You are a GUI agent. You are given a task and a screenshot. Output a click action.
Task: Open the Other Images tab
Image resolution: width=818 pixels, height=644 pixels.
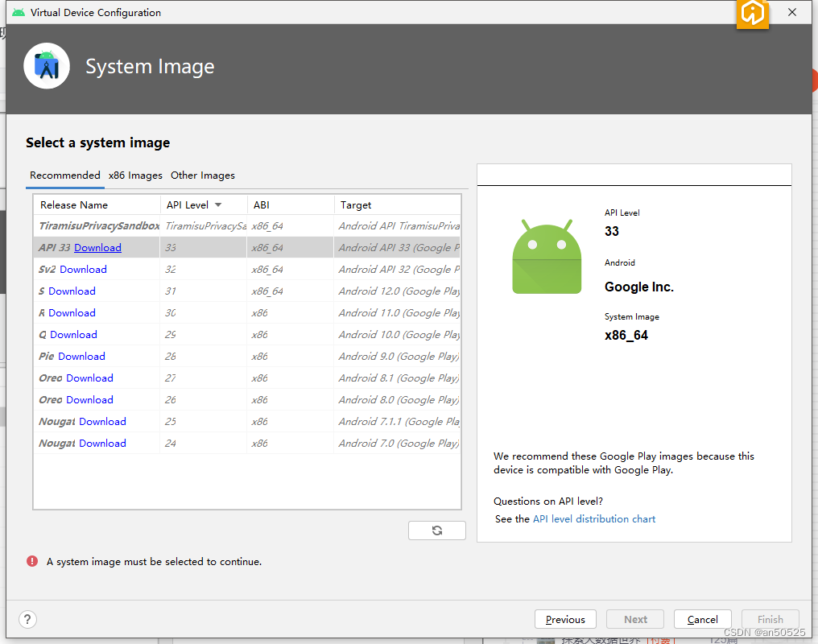click(202, 175)
